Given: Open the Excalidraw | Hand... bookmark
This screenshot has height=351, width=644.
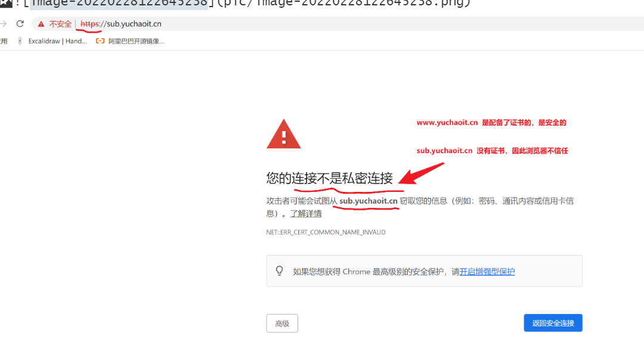Looking at the screenshot, I should point(57,41).
